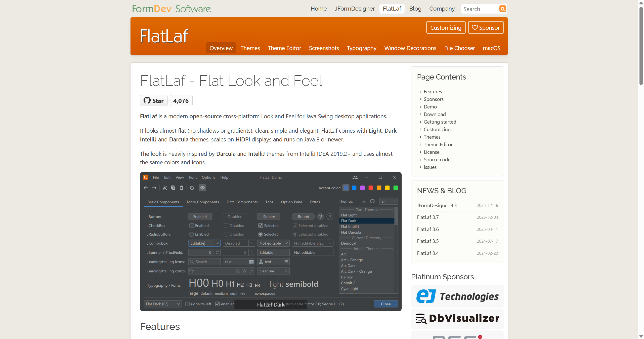Screen dimensions: 644x339
Task: Click the back arrow icon in demo
Action: 146,188
